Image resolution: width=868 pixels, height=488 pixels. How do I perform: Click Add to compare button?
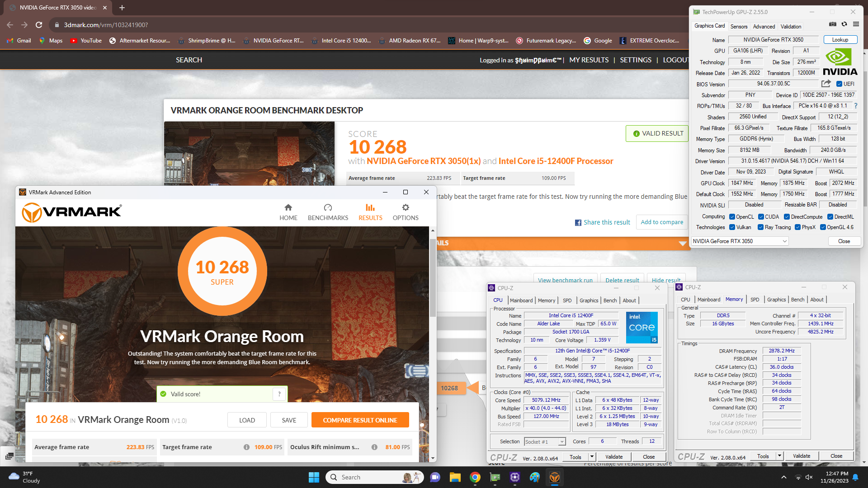pos(662,222)
